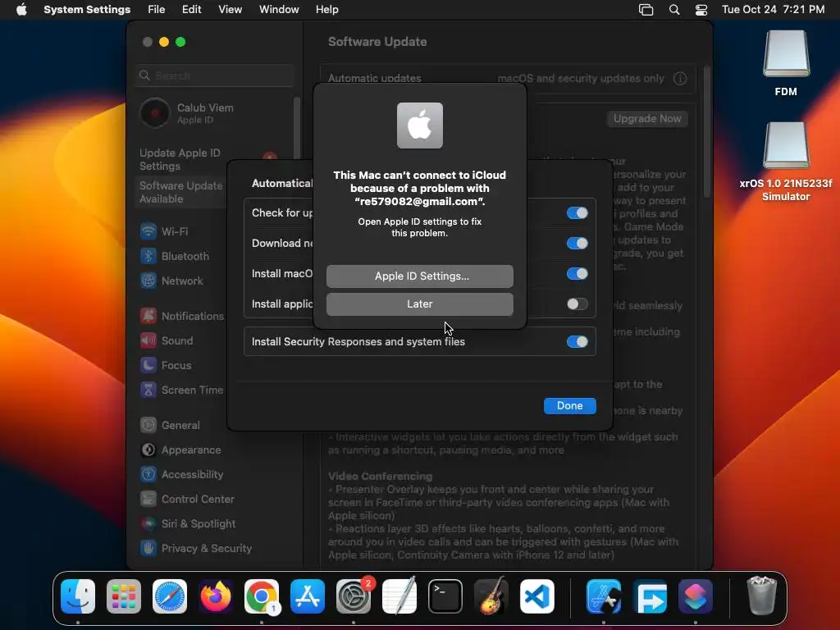Toggle Install macOS updates switch

coord(577,274)
